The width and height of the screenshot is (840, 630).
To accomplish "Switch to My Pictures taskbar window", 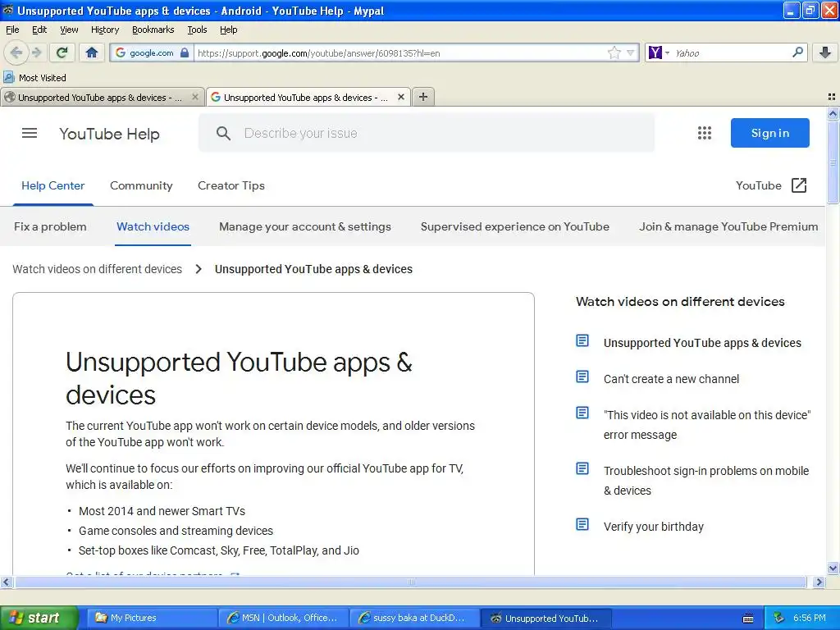I will point(152,618).
